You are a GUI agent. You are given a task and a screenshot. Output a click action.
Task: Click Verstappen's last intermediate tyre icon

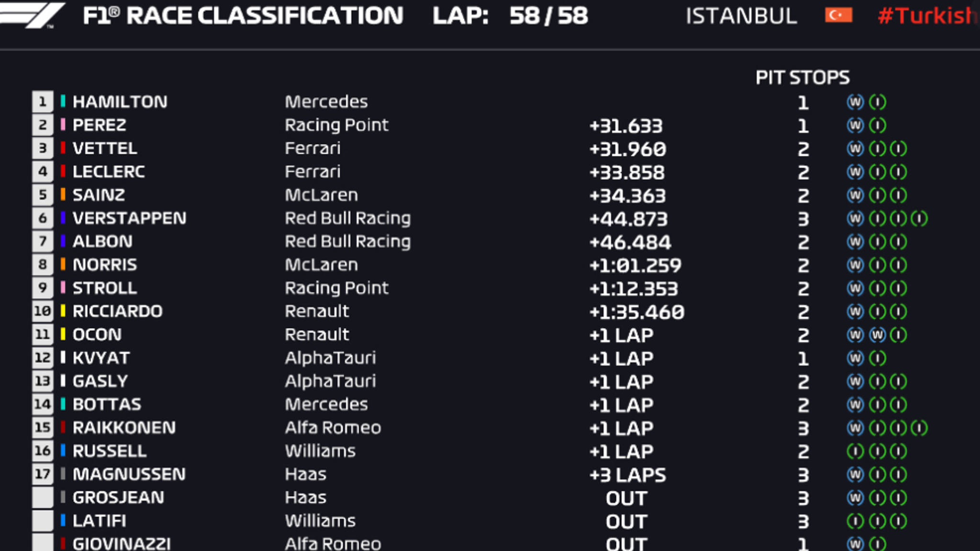click(x=919, y=219)
